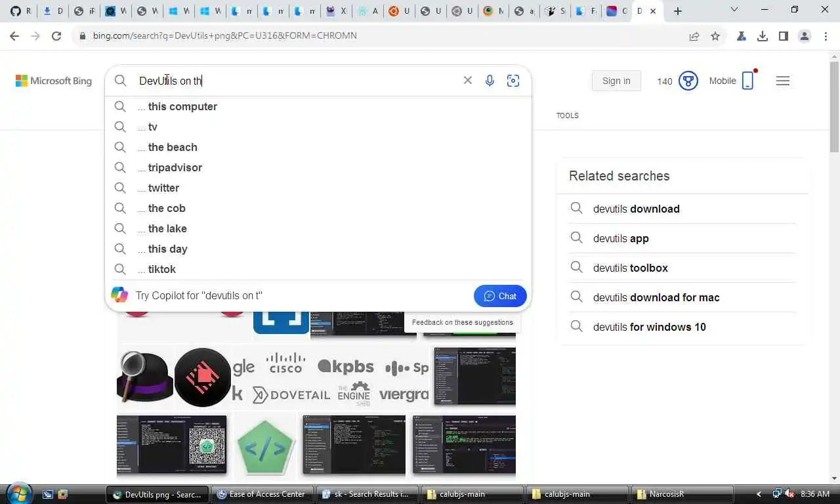Bookmark this page with the star icon
The width and height of the screenshot is (840, 504).
pos(715,36)
